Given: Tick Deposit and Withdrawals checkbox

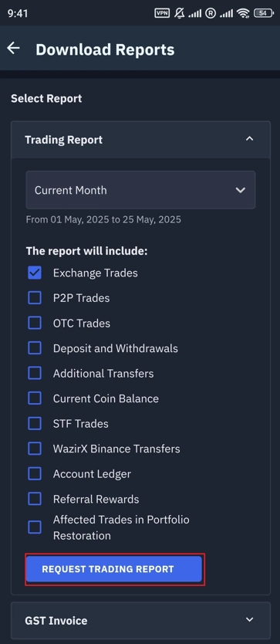Looking at the screenshot, I should click(35, 348).
